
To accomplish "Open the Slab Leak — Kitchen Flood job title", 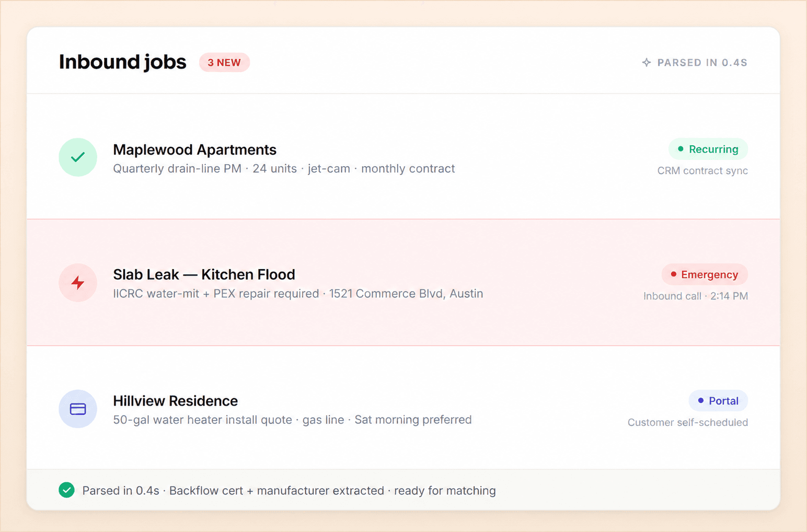I will [x=204, y=275].
